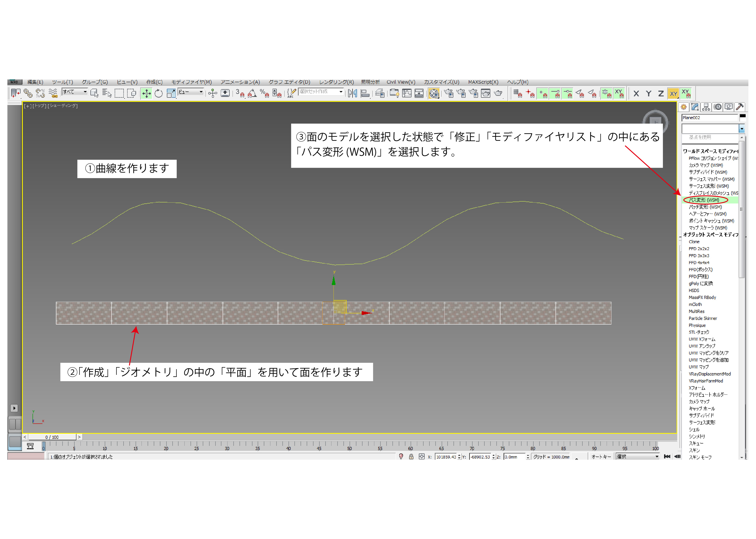Screen dimensions: 756x539
Task: Select the Move transform tool
Action: [x=146, y=94]
